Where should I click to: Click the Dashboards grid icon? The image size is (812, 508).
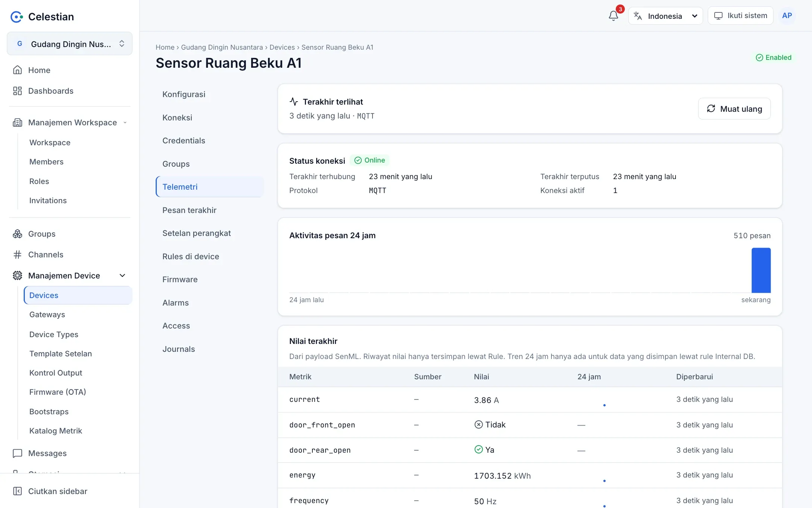(17, 91)
